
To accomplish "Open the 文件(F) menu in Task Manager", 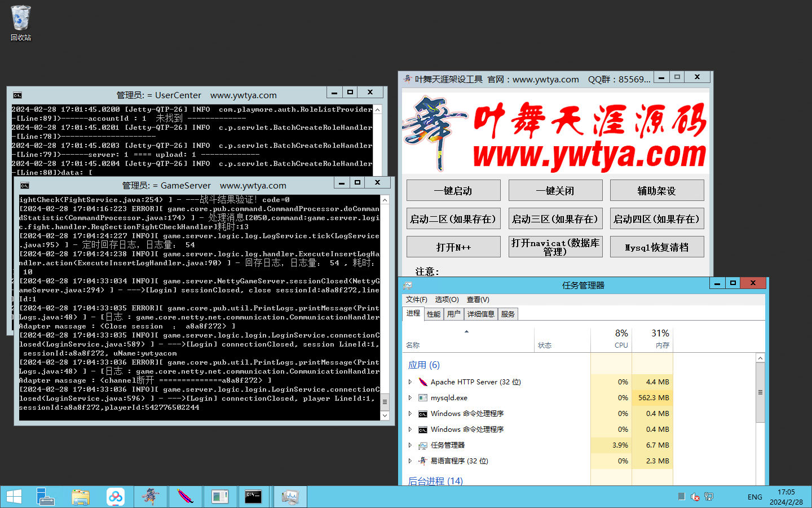I will [417, 300].
